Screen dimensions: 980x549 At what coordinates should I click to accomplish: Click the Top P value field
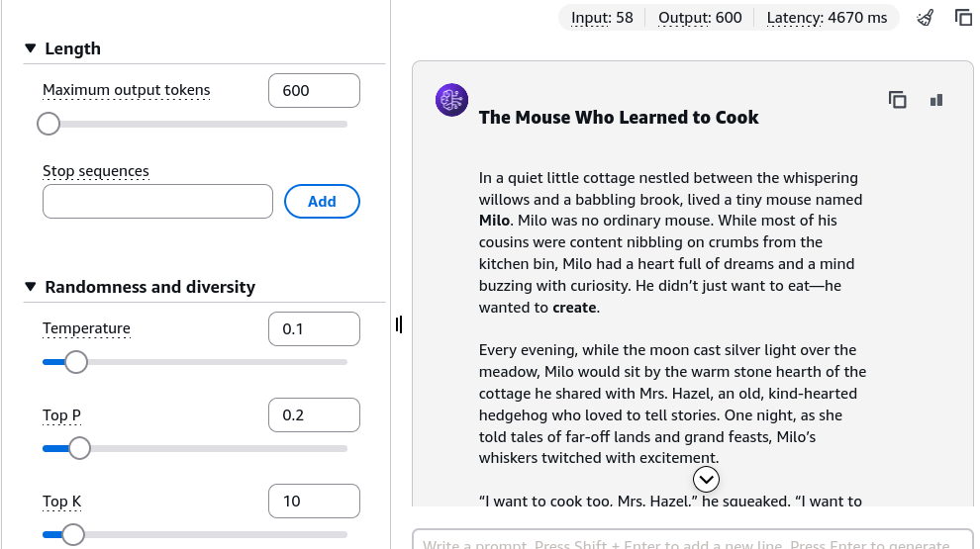tap(315, 414)
